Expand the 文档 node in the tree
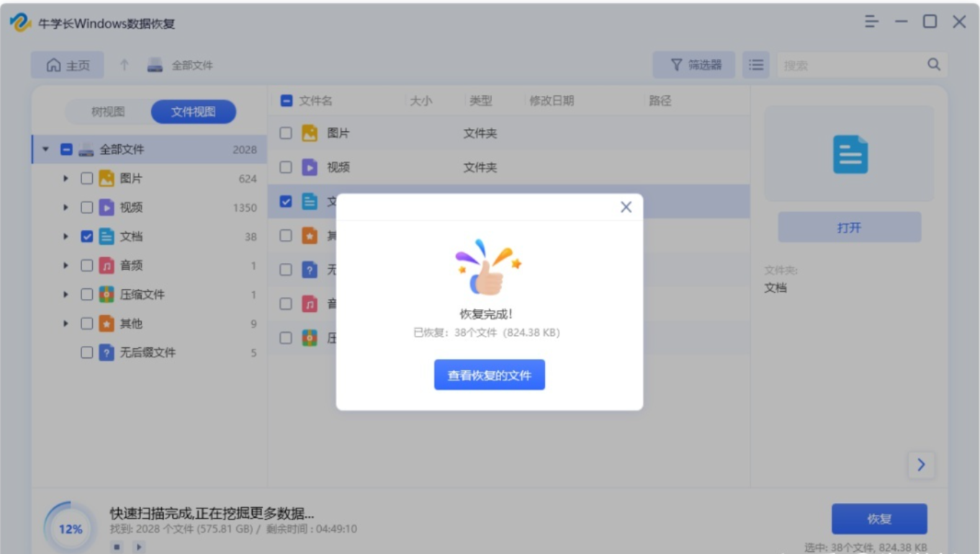This screenshot has width=980, height=554. [66, 236]
